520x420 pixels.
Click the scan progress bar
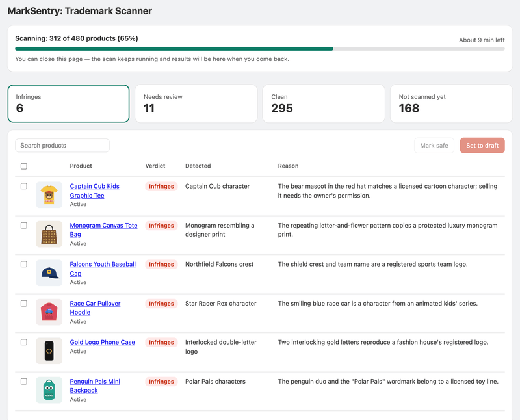pyautogui.click(x=260, y=49)
